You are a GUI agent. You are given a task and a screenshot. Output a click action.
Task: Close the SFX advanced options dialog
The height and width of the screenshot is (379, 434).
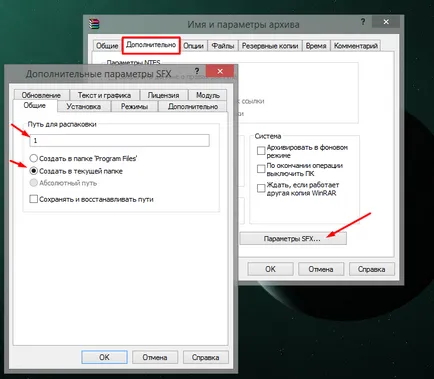(x=220, y=71)
